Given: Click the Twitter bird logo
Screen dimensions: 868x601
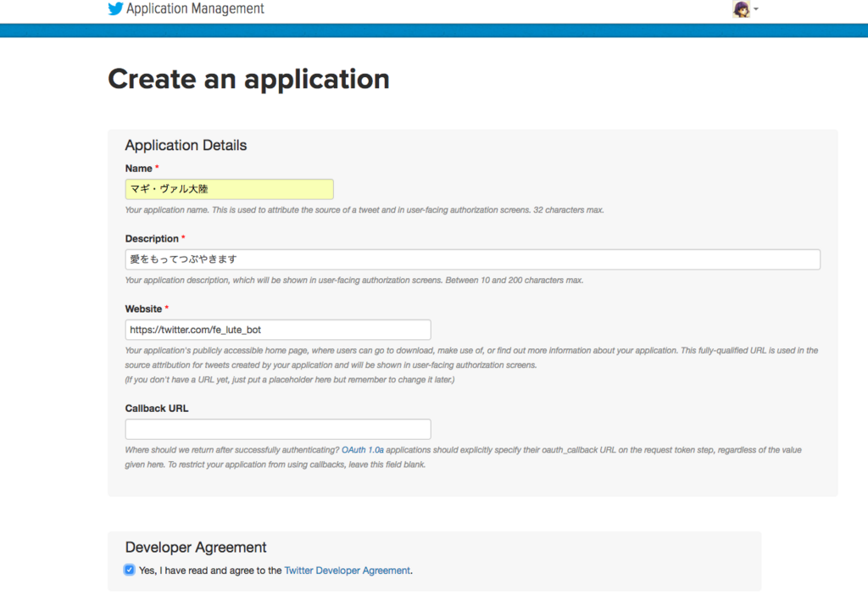Looking at the screenshot, I should pyautogui.click(x=115, y=9).
